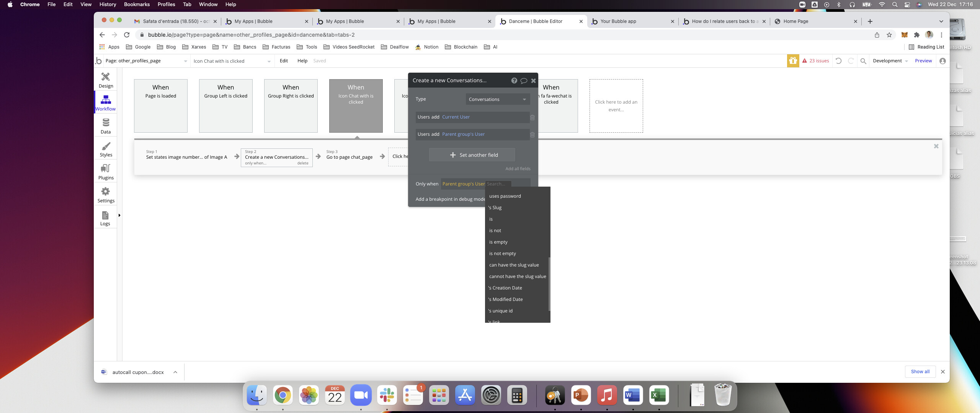Open the help question mark in popup
980x413 pixels.
pos(514,81)
